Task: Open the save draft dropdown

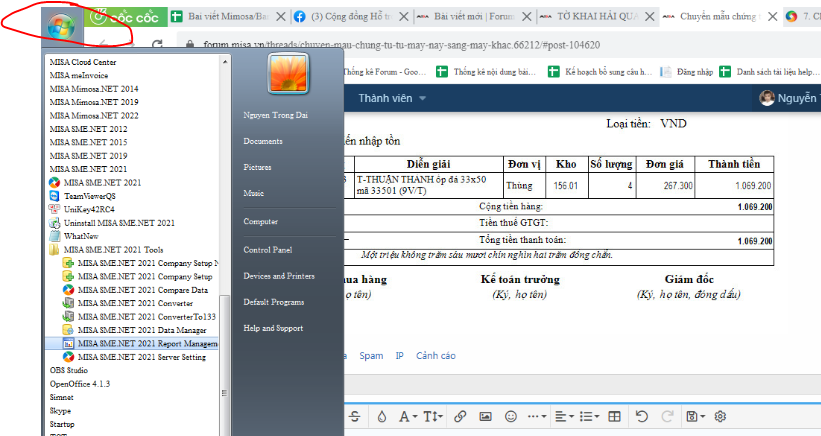Action: click(x=696, y=417)
